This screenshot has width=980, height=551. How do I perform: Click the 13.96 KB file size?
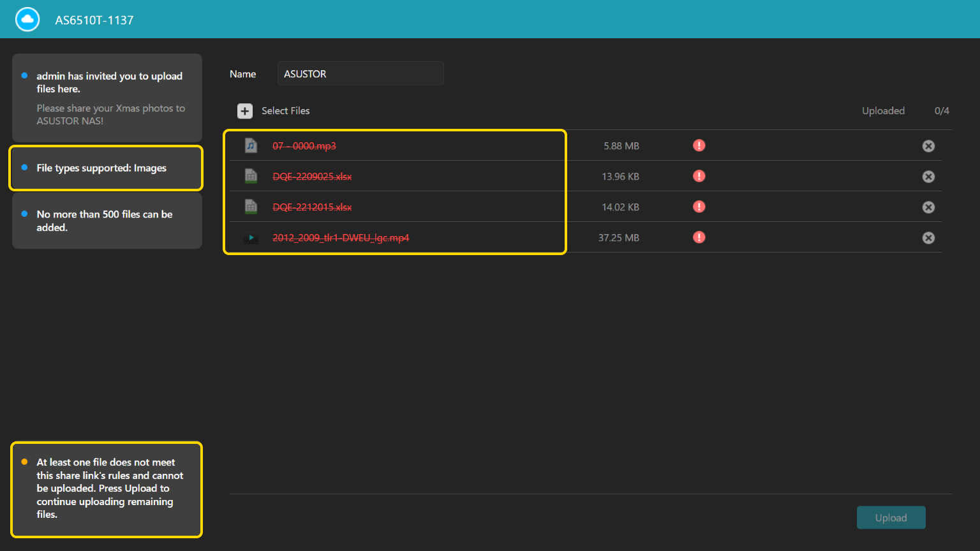coord(620,177)
